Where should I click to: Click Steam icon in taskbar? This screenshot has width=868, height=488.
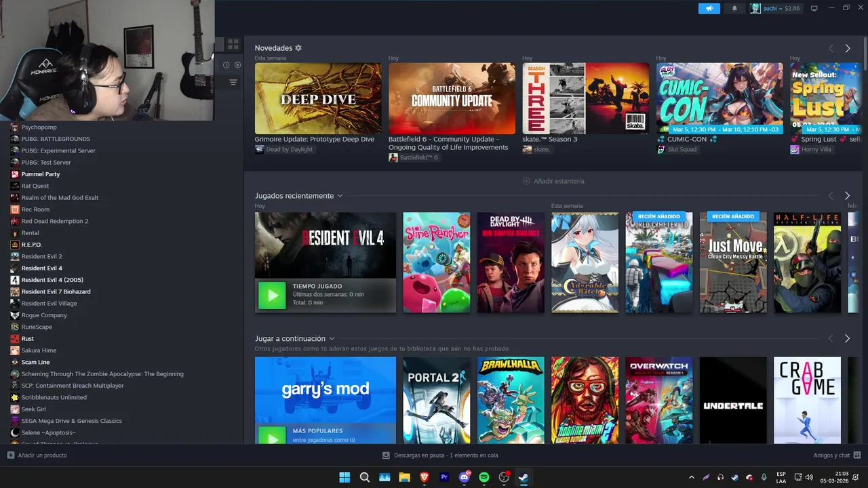[x=524, y=477]
